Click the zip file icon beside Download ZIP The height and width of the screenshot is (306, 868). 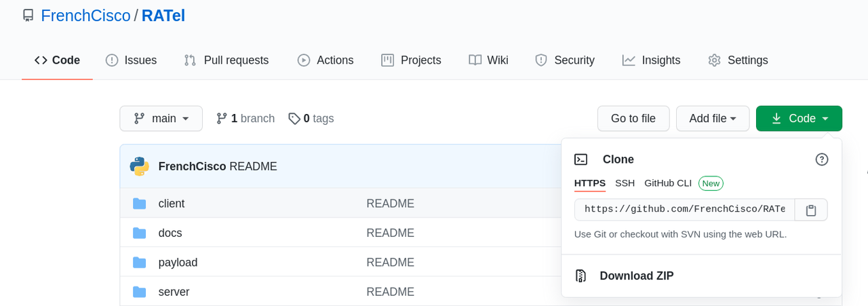click(580, 276)
